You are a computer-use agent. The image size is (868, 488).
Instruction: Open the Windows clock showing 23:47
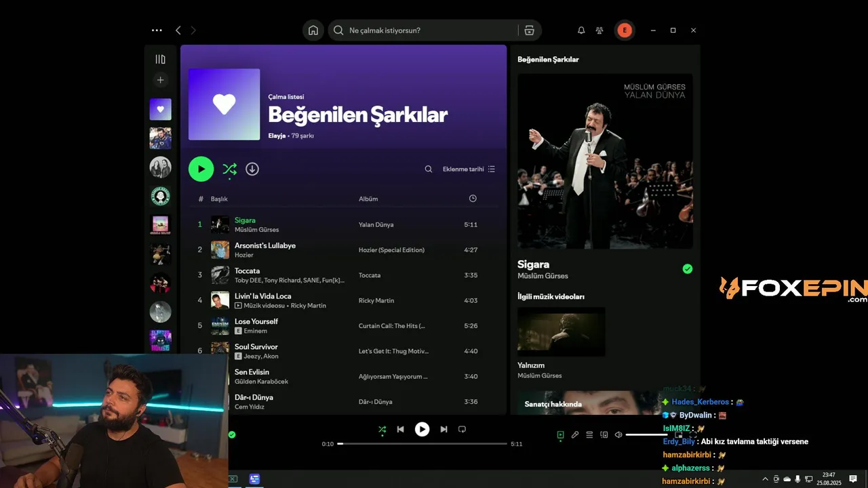click(x=829, y=479)
